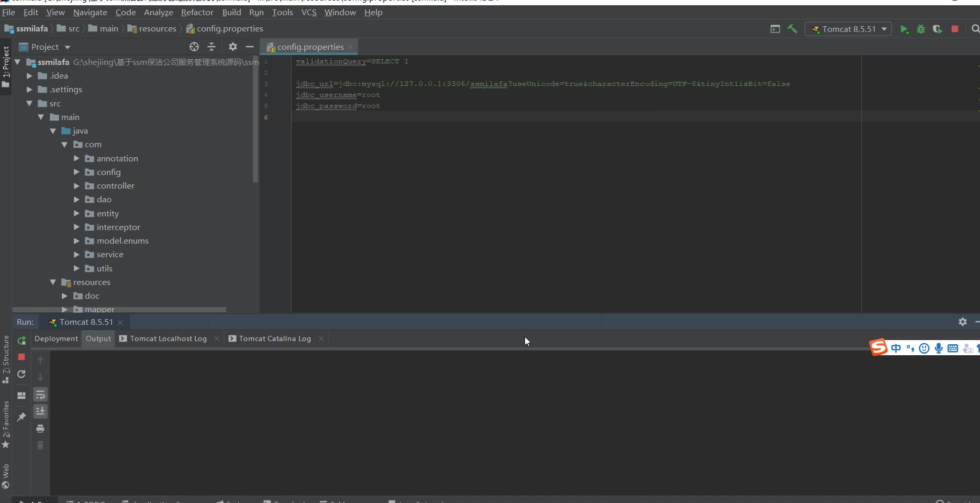Expand the controller package folder
This screenshot has width=980, height=503.
[76, 186]
